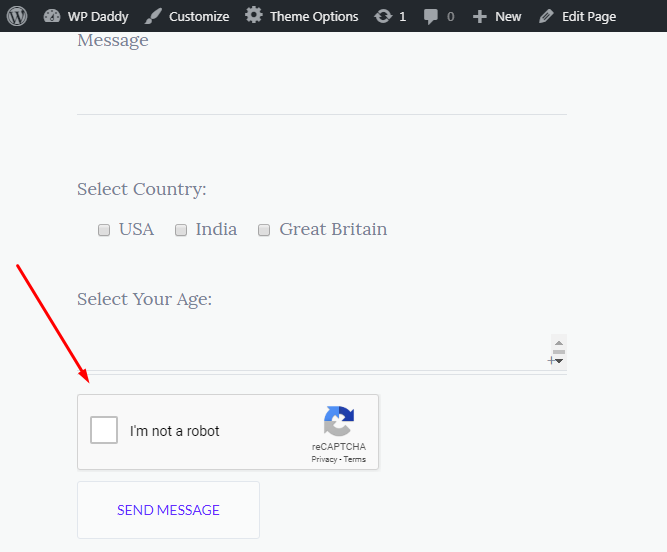Click the Edit Page pencil icon
Screen dimensions: 667x552
546,16
